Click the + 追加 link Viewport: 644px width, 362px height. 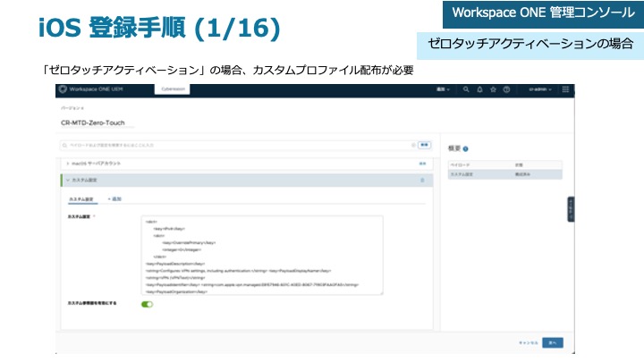[114, 199]
